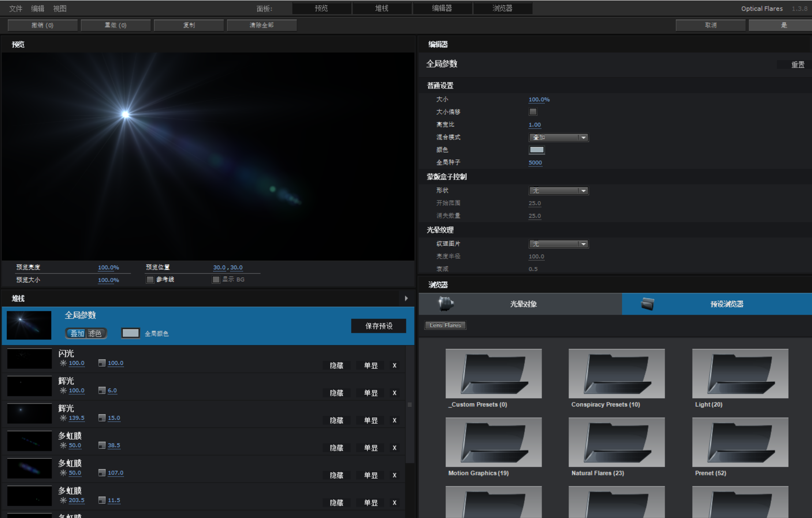This screenshot has width=812, height=518.
Task: Open the Light preset folder icon
Action: (x=740, y=374)
